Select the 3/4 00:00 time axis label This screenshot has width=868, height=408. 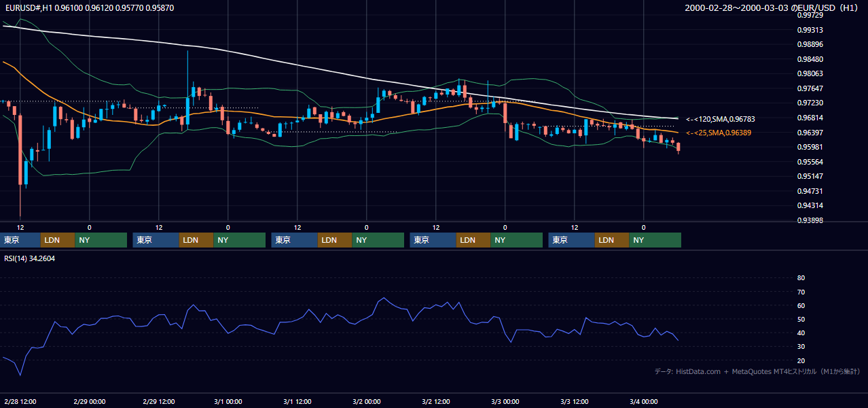click(x=643, y=402)
